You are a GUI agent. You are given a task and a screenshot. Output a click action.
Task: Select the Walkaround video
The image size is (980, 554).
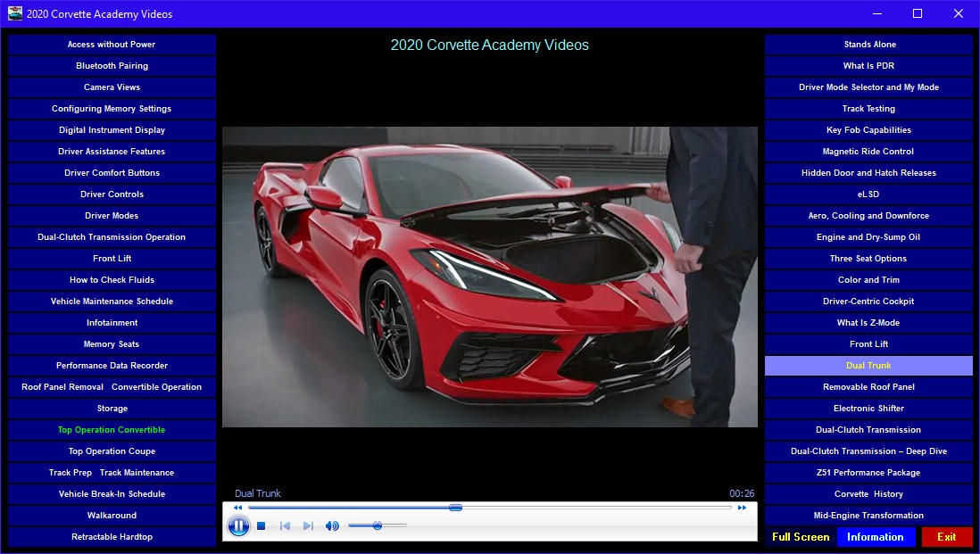(112, 516)
